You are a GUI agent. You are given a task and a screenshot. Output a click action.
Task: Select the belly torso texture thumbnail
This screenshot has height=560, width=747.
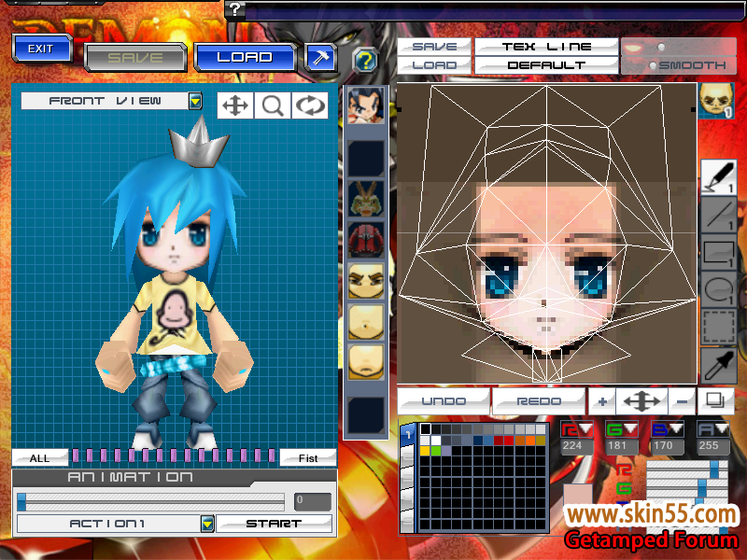point(366,322)
